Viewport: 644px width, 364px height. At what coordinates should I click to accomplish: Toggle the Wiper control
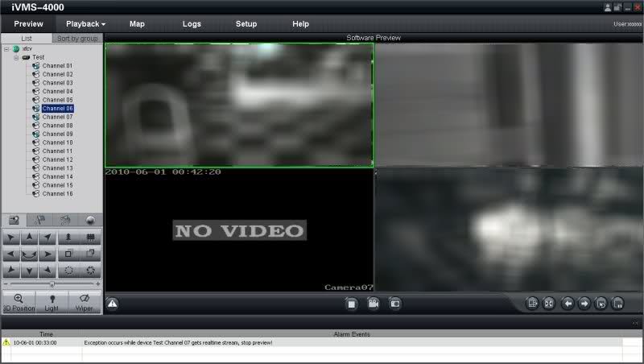pos(85,302)
